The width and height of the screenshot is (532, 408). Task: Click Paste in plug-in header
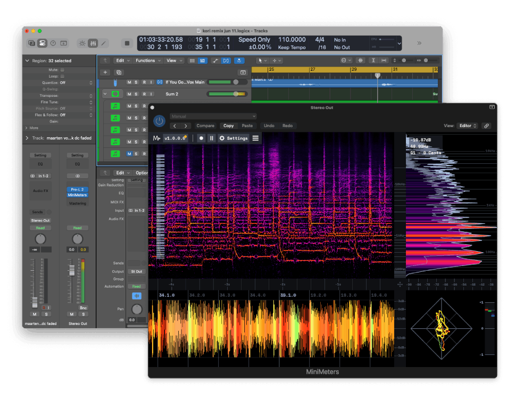click(x=247, y=126)
